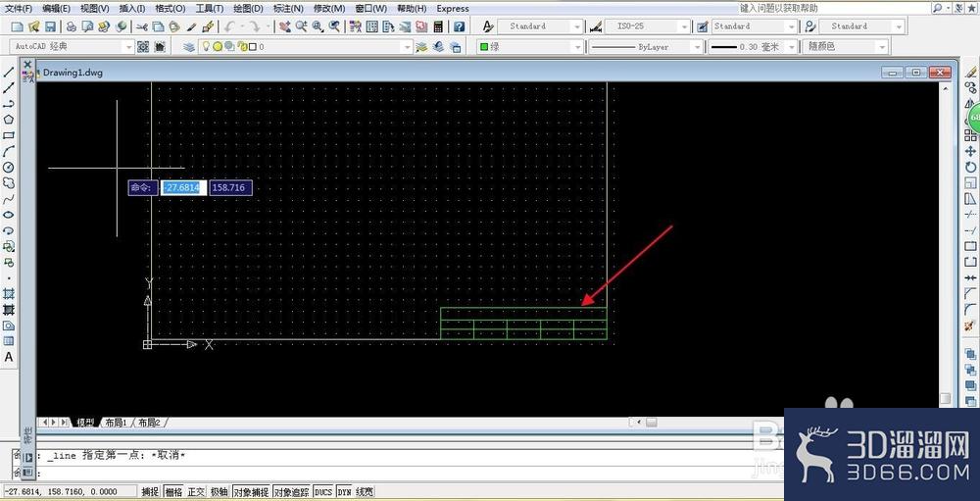Image resolution: width=980 pixels, height=501 pixels.
Task: Click the search magnifier beside help box
Action: [938, 8]
